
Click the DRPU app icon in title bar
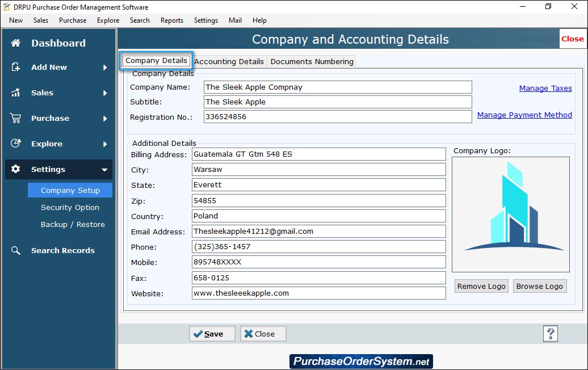click(6, 7)
